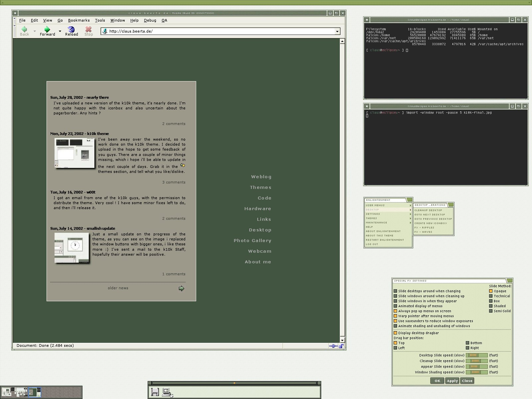
Task: Select the first desktop in the pager
Action: (7, 392)
